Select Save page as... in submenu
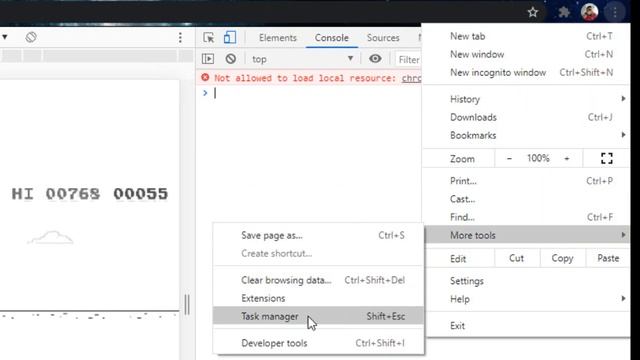Viewport: 640px width, 360px height. pos(318,236)
